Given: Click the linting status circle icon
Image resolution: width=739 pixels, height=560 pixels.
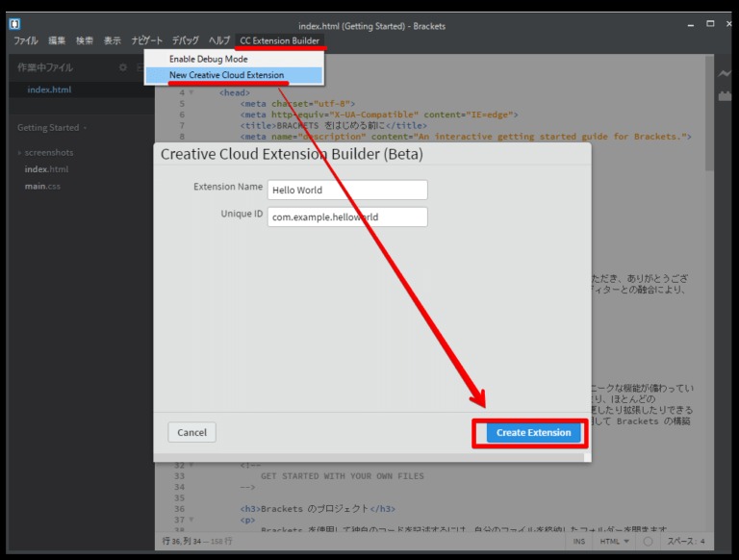Looking at the screenshot, I should [650, 542].
